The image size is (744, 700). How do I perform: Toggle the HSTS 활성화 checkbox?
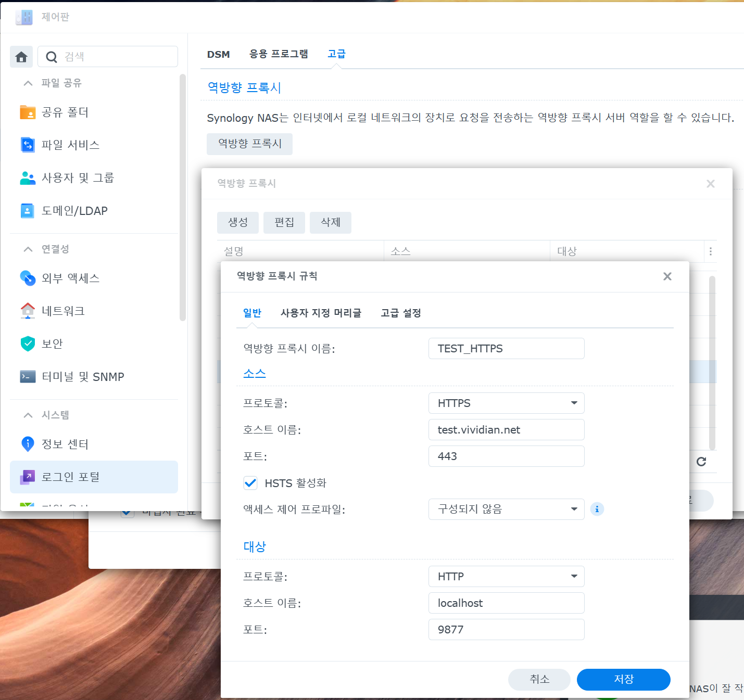click(x=250, y=483)
